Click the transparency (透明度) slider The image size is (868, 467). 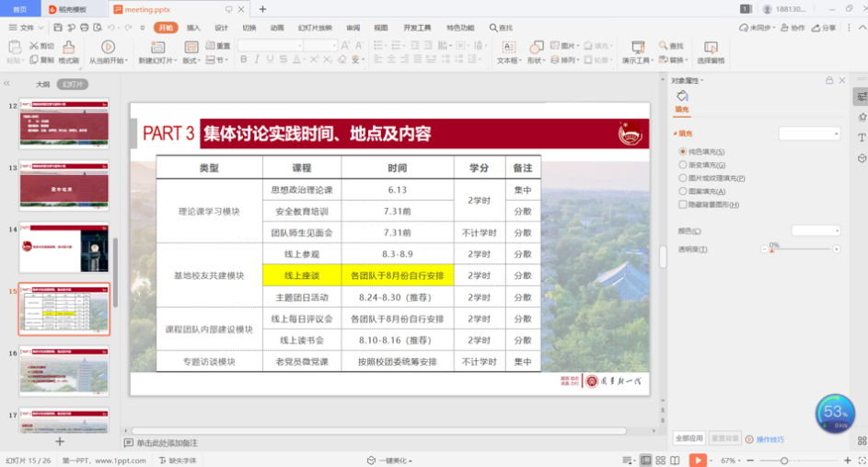(x=799, y=250)
